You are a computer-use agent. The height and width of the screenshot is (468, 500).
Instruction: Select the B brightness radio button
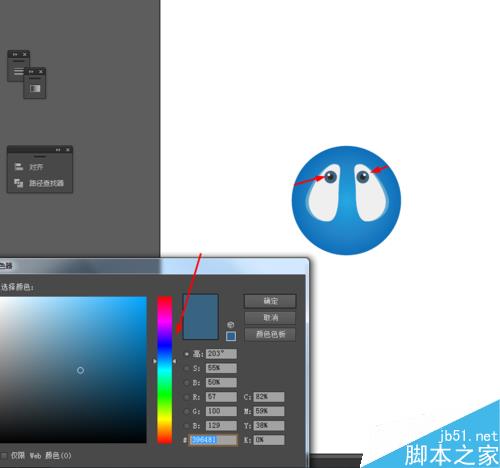click(187, 383)
